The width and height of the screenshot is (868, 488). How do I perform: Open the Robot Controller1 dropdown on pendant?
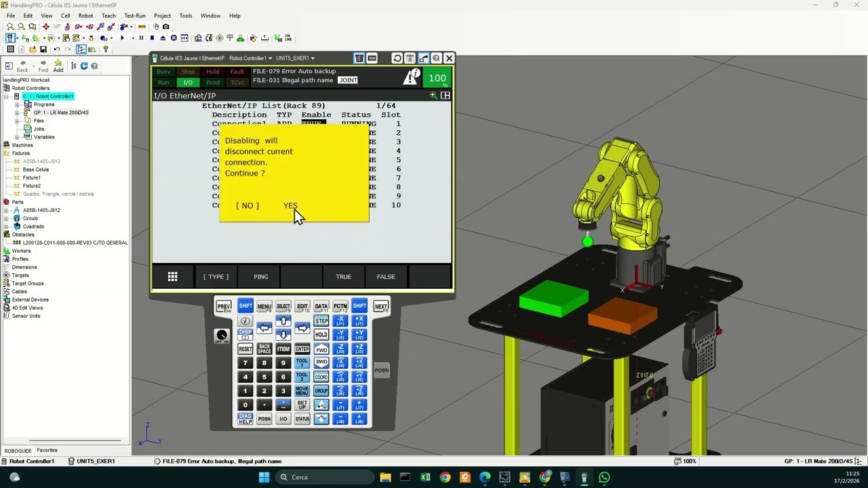click(x=250, y=58)
